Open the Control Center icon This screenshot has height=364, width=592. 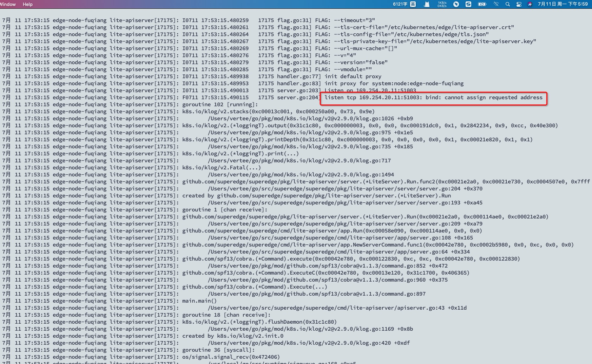pyautogui.click(x=519, y=4)
